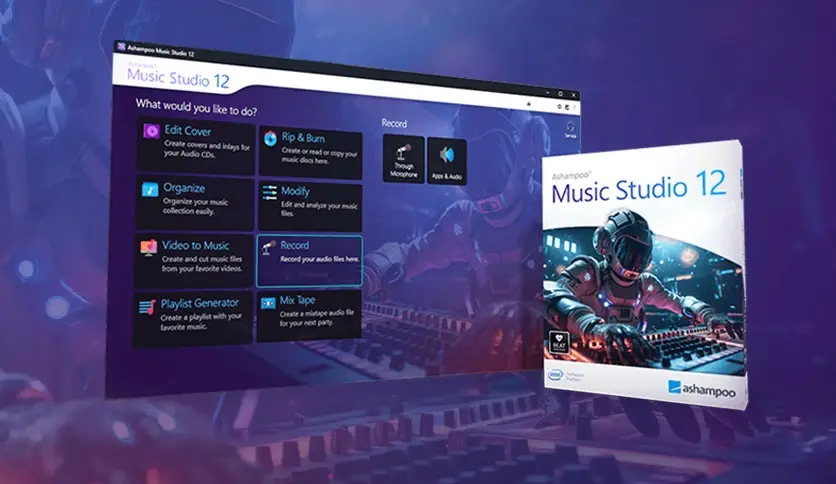Click the Ashampoo app icon in title bar

122,47
